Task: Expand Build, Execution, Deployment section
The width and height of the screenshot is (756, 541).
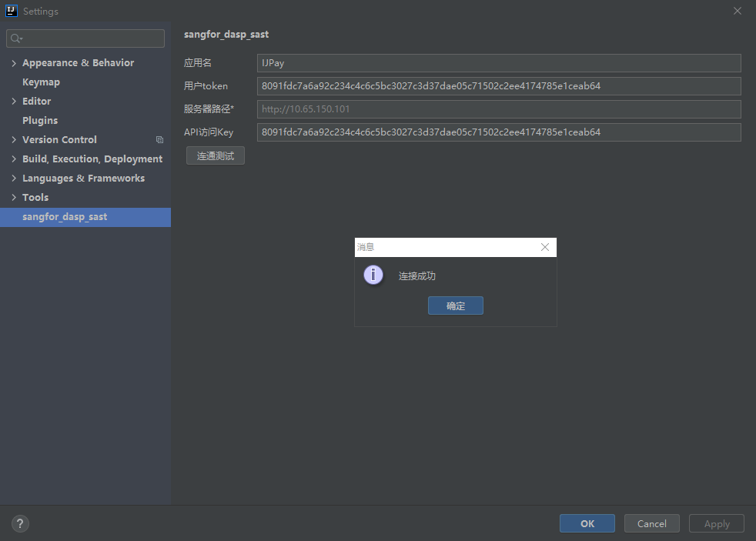Action: 14,159
